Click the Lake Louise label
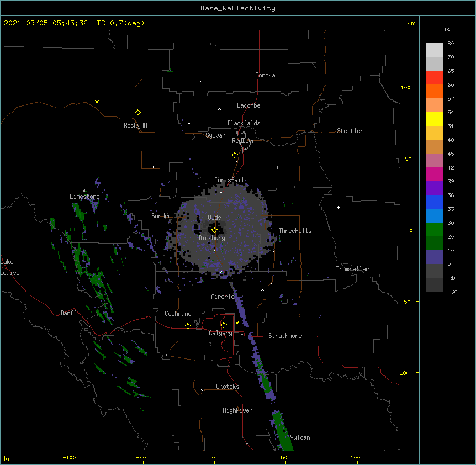Screen dimensions: 476x465 pyautogui.click(x=10, y=267)
